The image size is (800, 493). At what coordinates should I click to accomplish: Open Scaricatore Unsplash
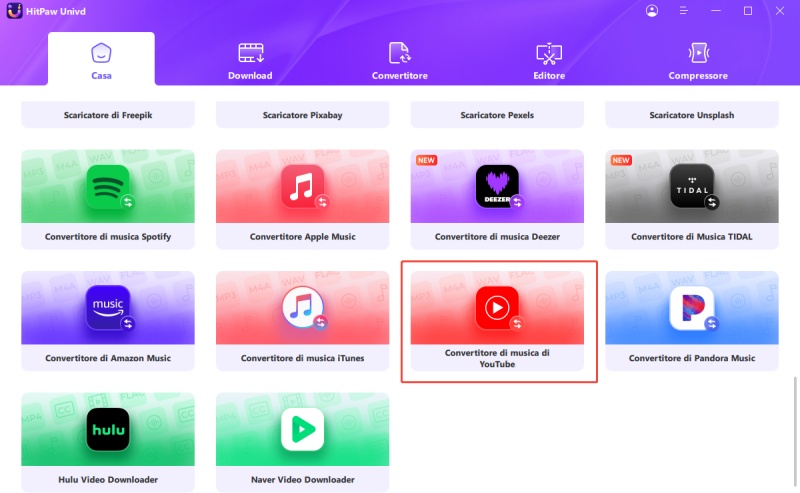692,115
